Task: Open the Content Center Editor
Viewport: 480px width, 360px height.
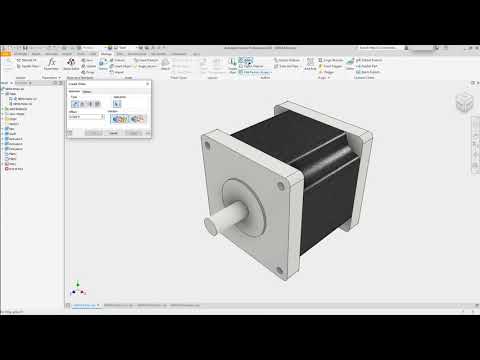Action: pos(350,64)
